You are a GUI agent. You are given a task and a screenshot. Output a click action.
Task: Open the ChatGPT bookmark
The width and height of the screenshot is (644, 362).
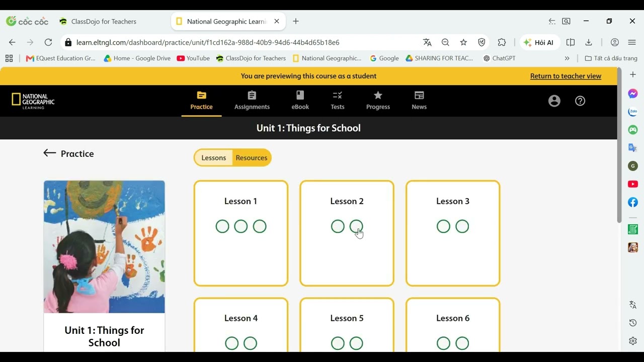499,58
